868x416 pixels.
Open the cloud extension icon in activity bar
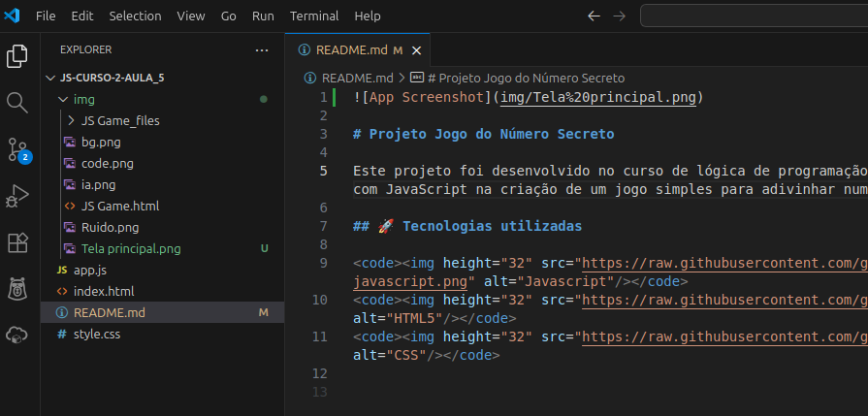17,336
